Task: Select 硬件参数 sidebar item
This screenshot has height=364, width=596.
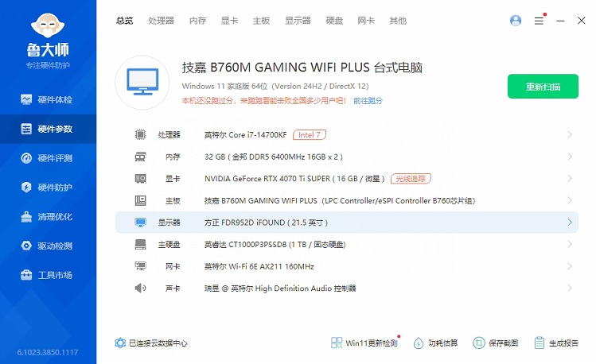Action: point(48,129)
